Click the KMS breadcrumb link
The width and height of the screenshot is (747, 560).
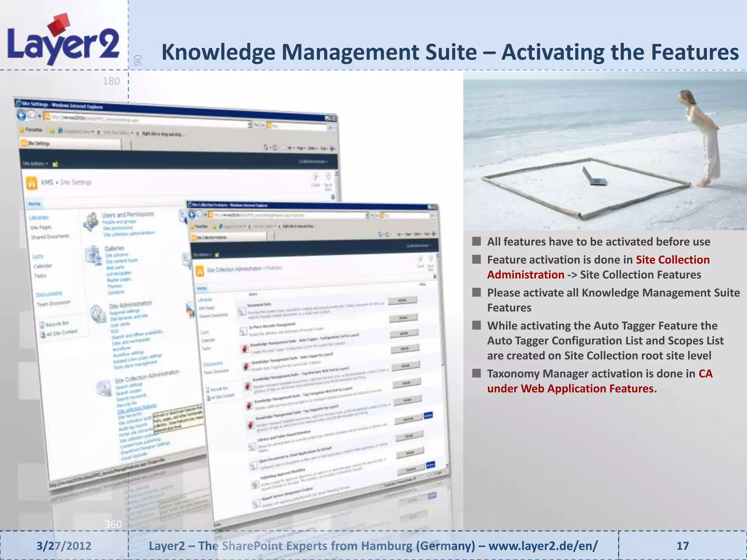[x=47, y=182]
